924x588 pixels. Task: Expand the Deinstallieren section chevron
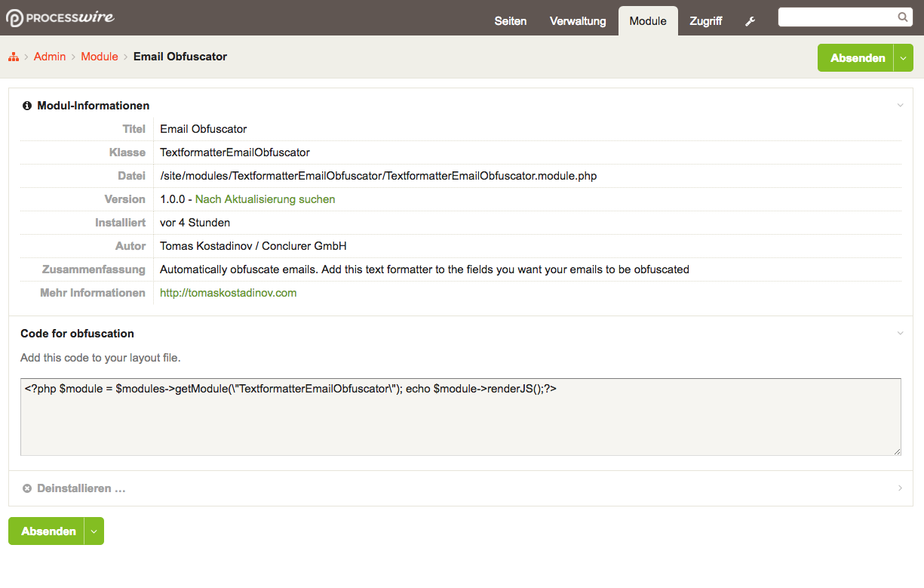pyautogui.click(x=900, y=488)
